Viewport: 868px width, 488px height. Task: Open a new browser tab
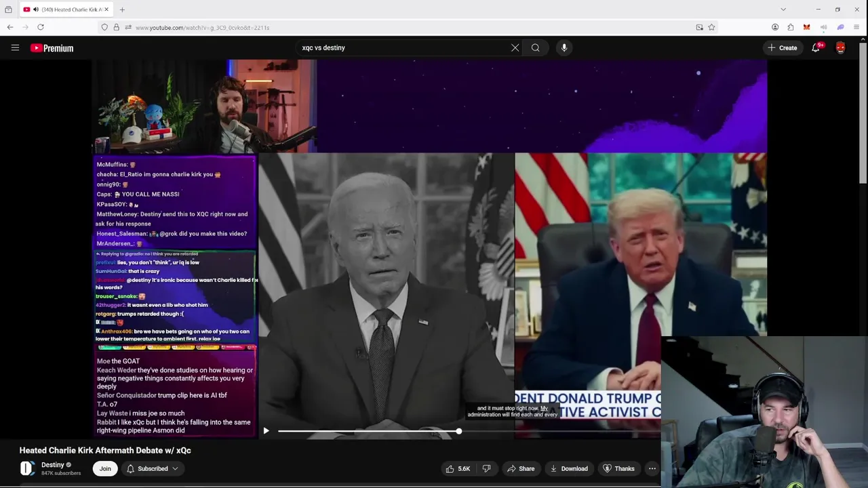(123, 9)
